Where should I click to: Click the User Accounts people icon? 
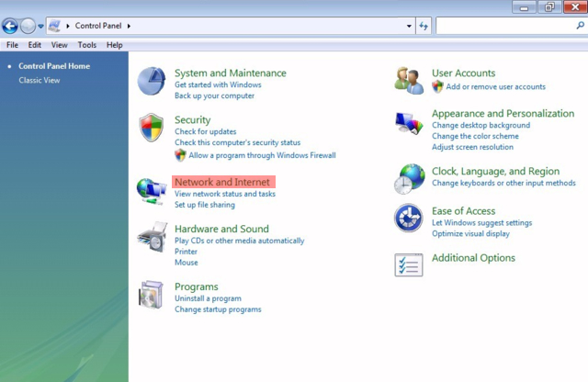(x=409, y=81)
